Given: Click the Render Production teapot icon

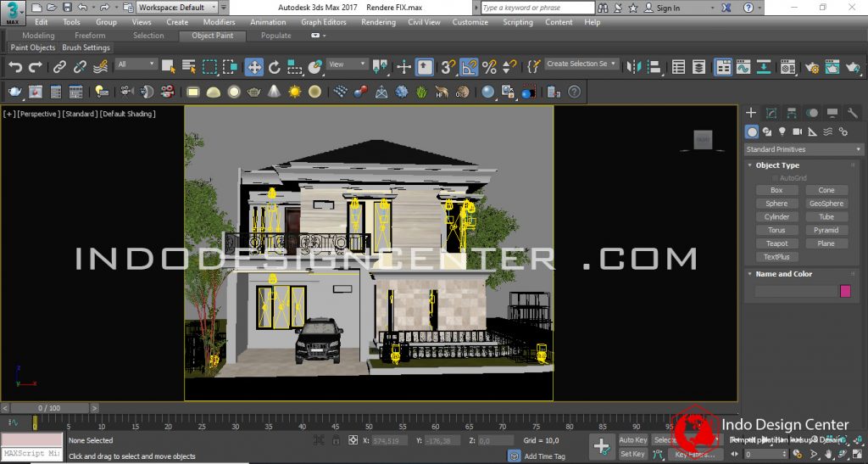Looking at the screenshot, I should 853,67.
